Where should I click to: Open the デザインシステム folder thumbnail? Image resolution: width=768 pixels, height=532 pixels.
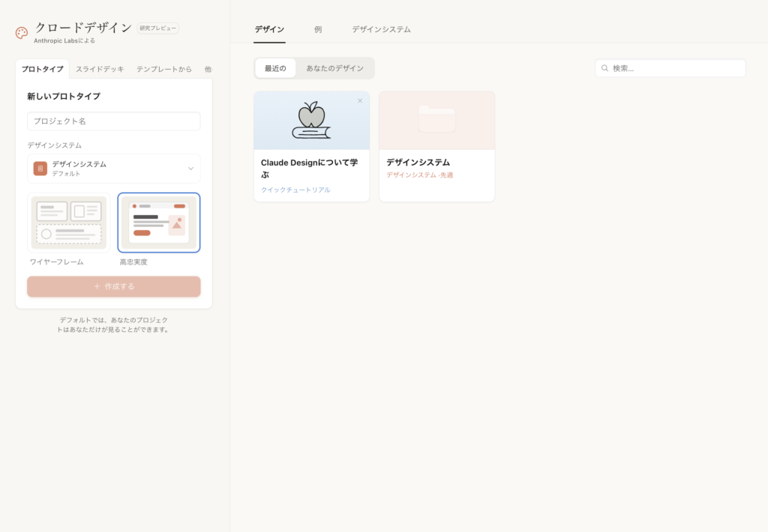[x=436, y=121]
